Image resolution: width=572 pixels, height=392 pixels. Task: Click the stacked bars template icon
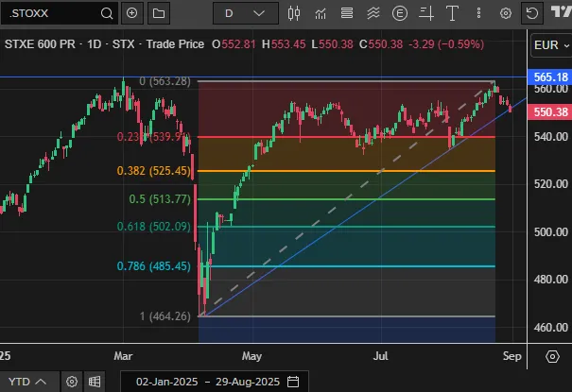(347, 13)
